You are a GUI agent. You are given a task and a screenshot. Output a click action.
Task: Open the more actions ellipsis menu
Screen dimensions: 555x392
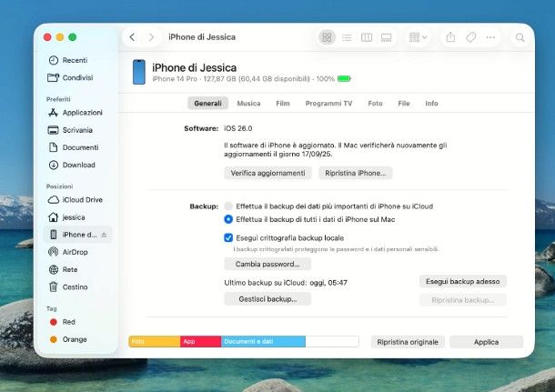pos(490,37)
